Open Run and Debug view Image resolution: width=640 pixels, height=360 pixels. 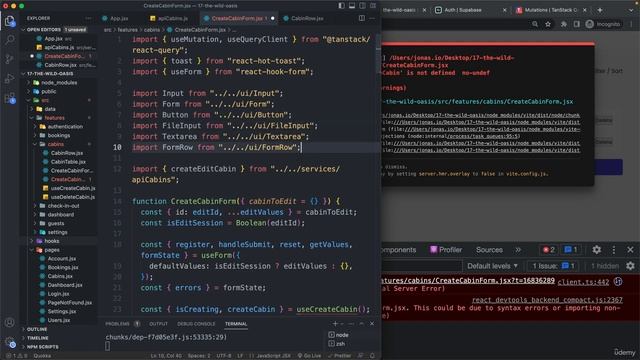10,78
